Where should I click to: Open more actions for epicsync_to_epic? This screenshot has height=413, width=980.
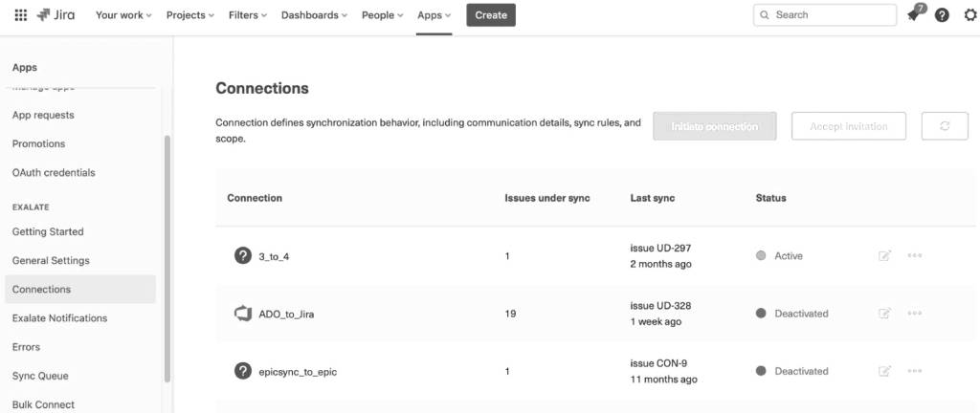(x=914, y=371)
